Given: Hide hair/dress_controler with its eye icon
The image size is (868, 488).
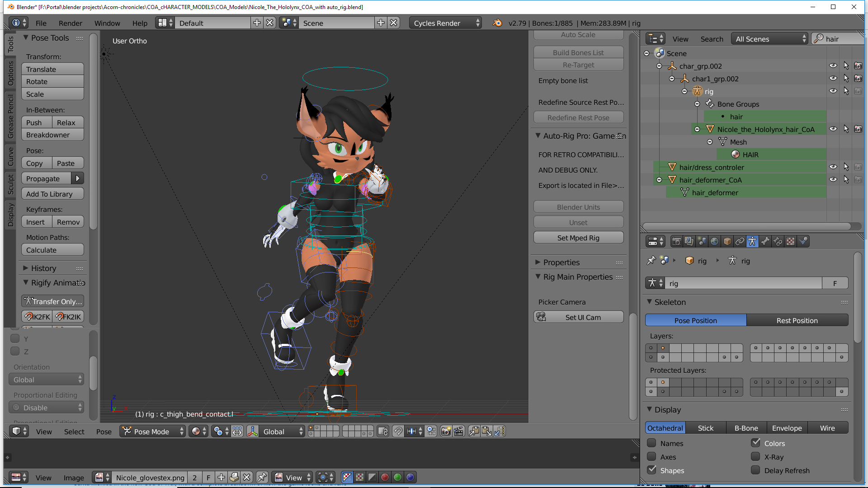Looking at the screenshot, I should pos(833,167).
